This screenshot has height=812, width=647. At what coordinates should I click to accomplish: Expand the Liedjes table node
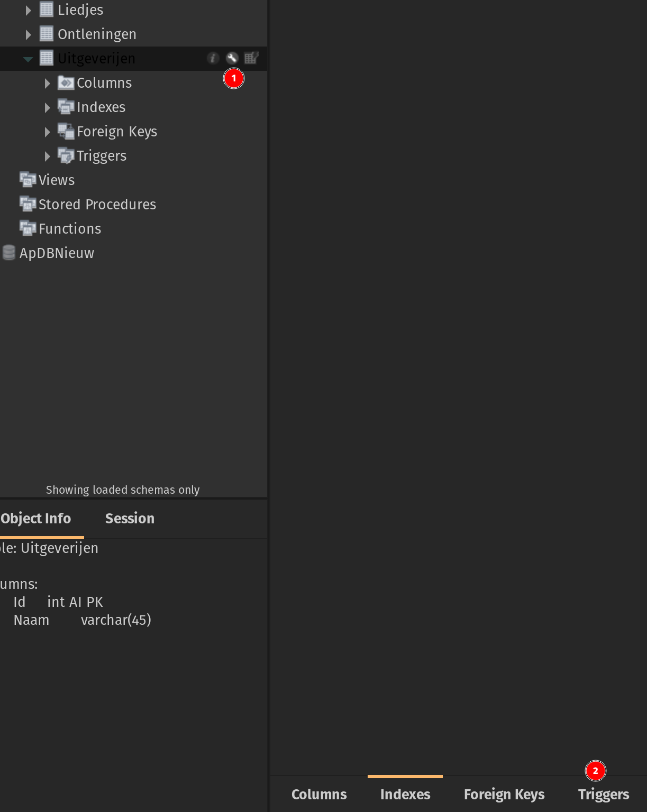point(29,10)
